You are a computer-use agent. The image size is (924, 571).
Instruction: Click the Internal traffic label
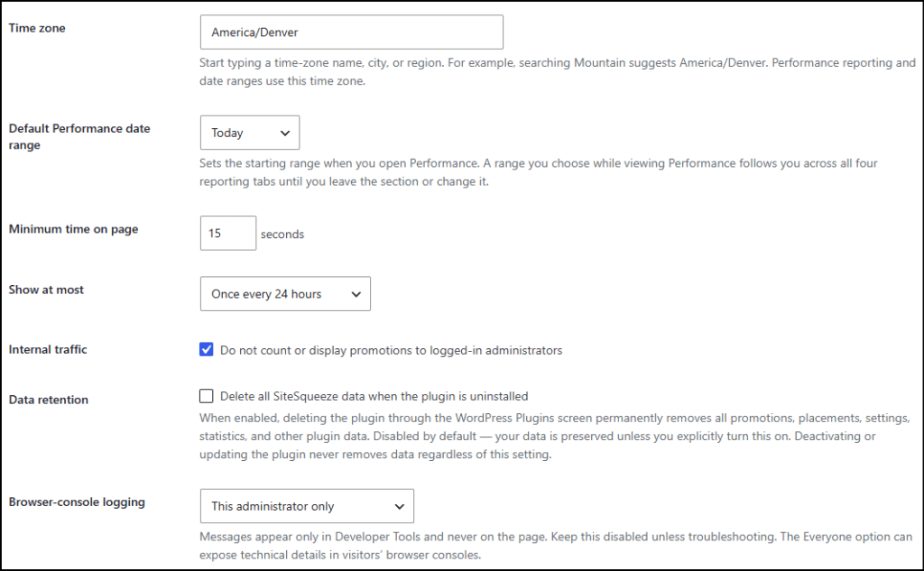click(48, 349)
